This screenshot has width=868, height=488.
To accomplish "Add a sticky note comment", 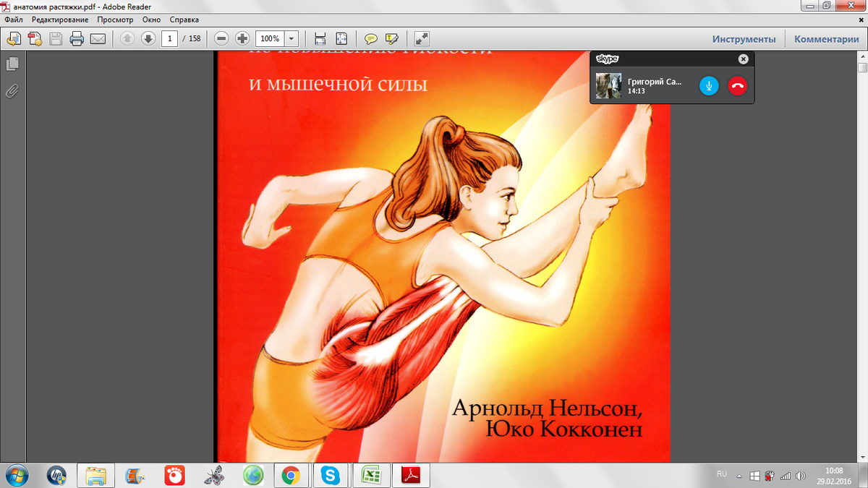I will [x=371, y=38].
